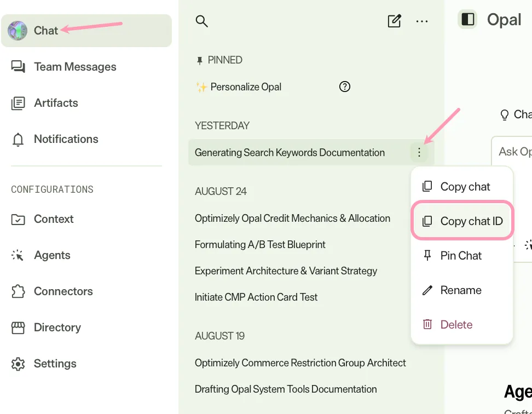Click the pencil icon beside Rename

[x=427, y=290]
